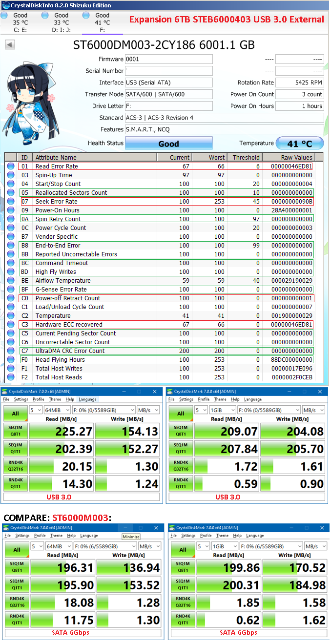Select the C: E: disk status indicator

(21, 22)
